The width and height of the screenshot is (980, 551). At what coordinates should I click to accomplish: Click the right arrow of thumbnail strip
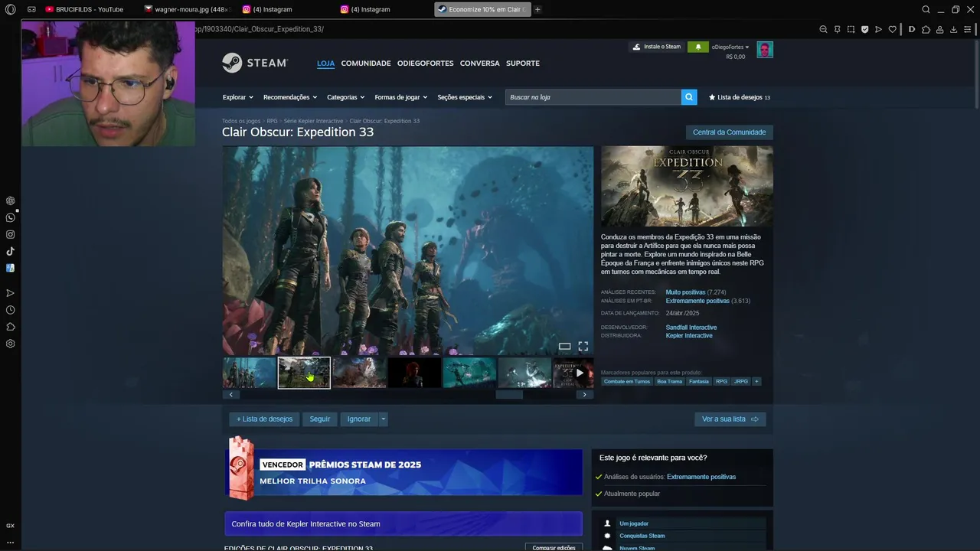click(x=585, y=395)
